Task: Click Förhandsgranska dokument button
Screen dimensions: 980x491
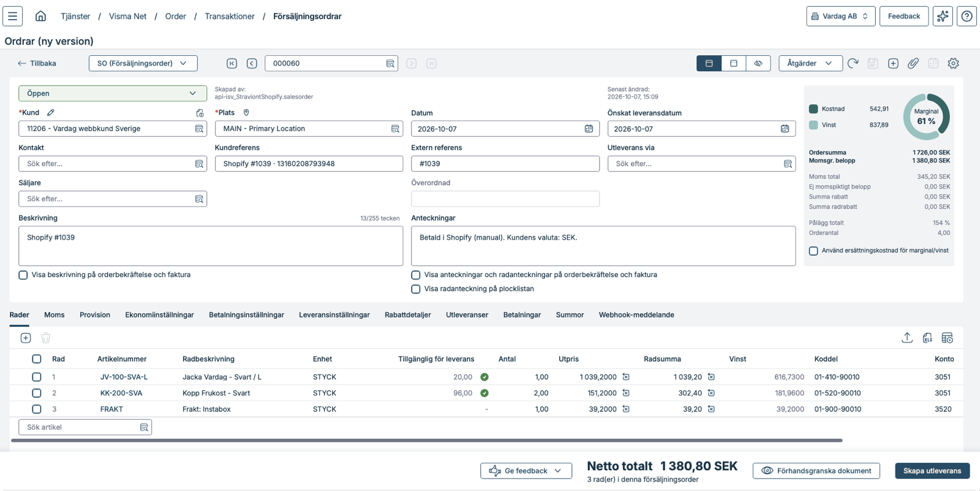Action: tap(816, 471)
